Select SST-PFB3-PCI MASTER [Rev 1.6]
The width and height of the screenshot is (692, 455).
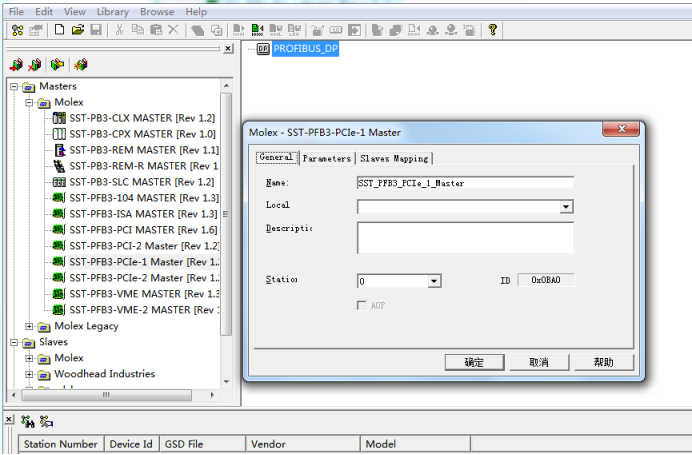[143, 230]
